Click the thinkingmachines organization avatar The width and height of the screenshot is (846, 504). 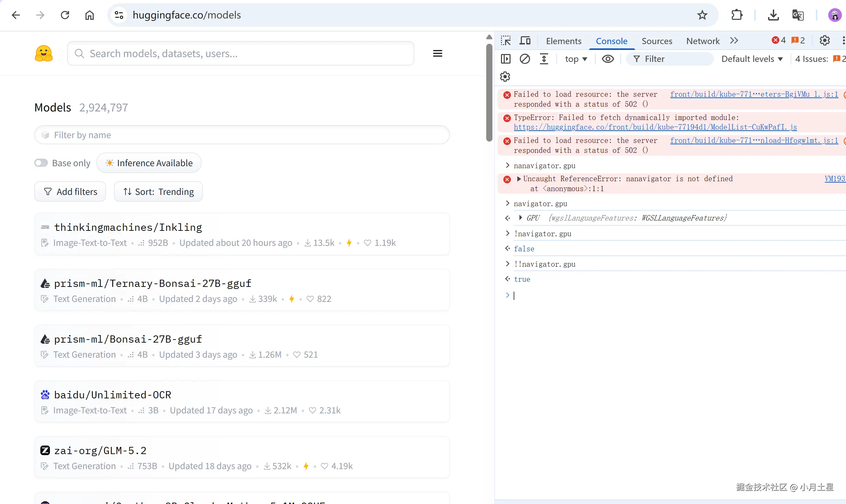[x=45, y=227]
